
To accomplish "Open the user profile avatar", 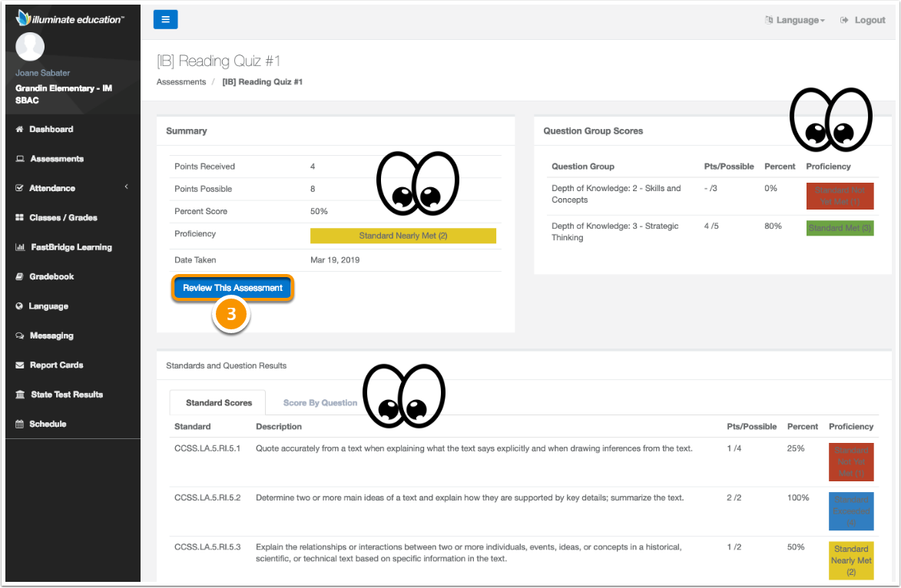I will [x=30, y=47].
